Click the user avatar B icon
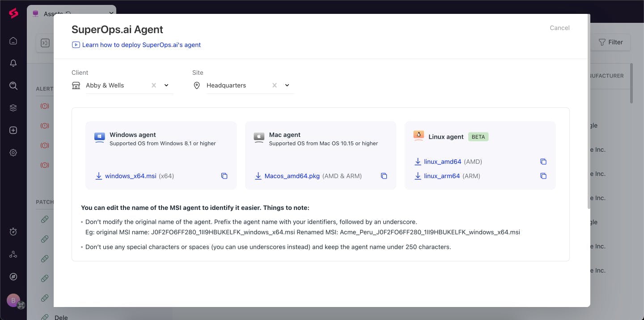The height and width of the screenshot is (320, 644). click(13, 300)
